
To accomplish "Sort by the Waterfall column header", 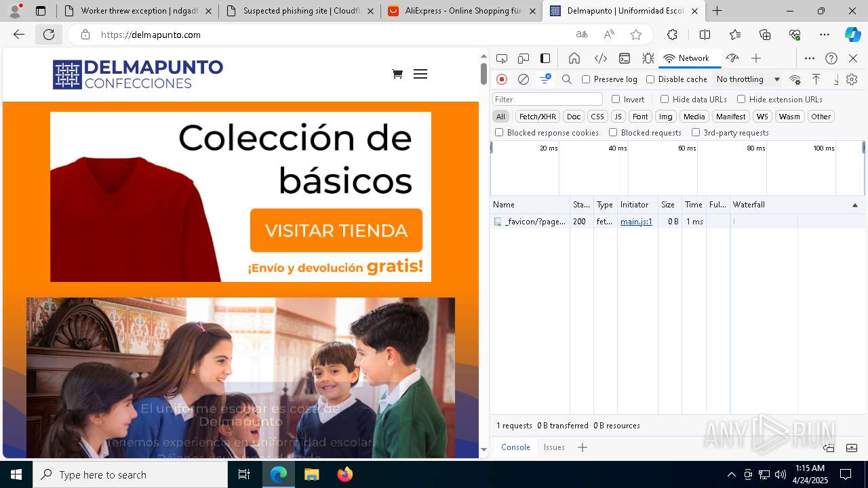I will coord(797,205).
